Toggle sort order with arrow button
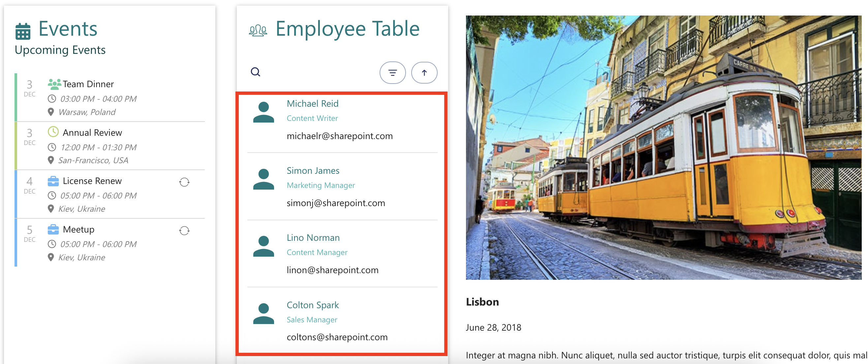The image size is (868, 364). coord(424,73)
